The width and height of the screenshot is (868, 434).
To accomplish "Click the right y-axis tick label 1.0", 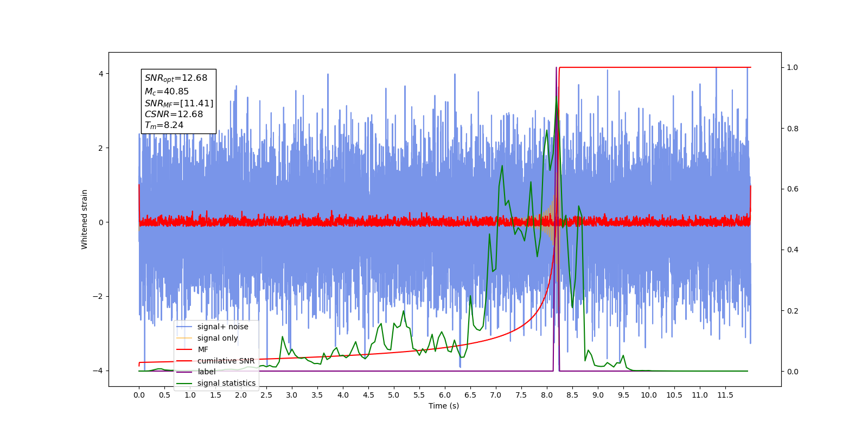I will [x=793, y=67].
